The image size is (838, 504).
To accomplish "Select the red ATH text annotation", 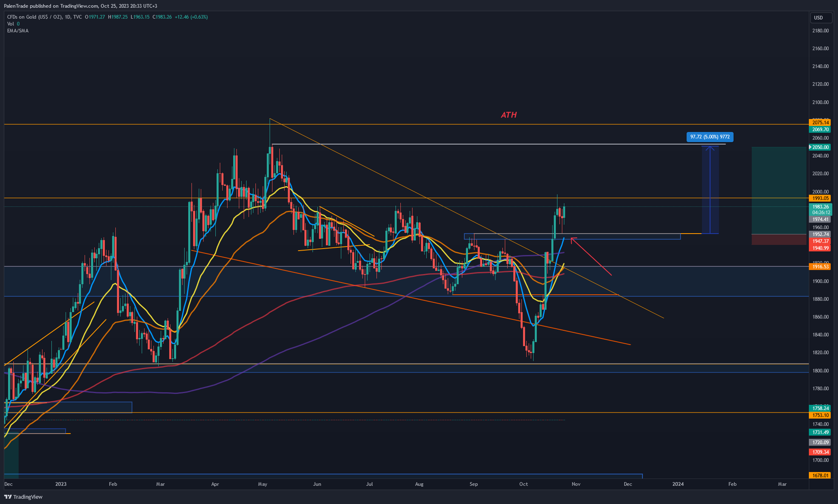I will [x=509, y=115].
